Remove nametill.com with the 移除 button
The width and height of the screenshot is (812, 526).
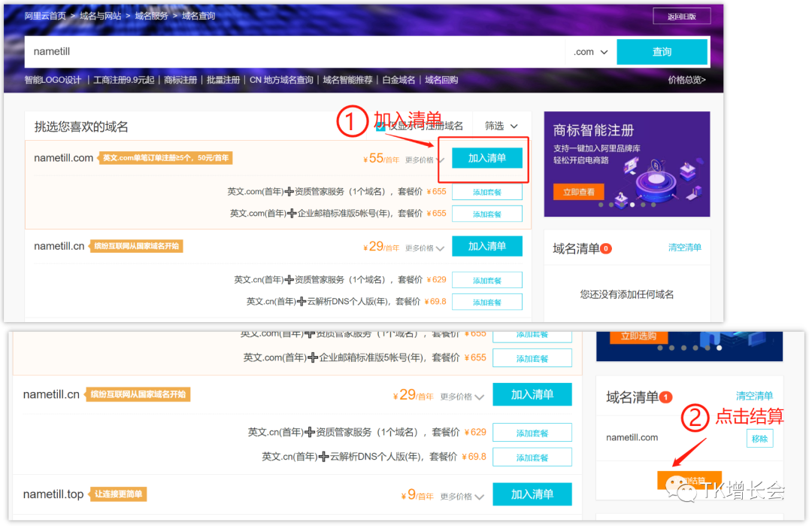(x=759, y=439)
